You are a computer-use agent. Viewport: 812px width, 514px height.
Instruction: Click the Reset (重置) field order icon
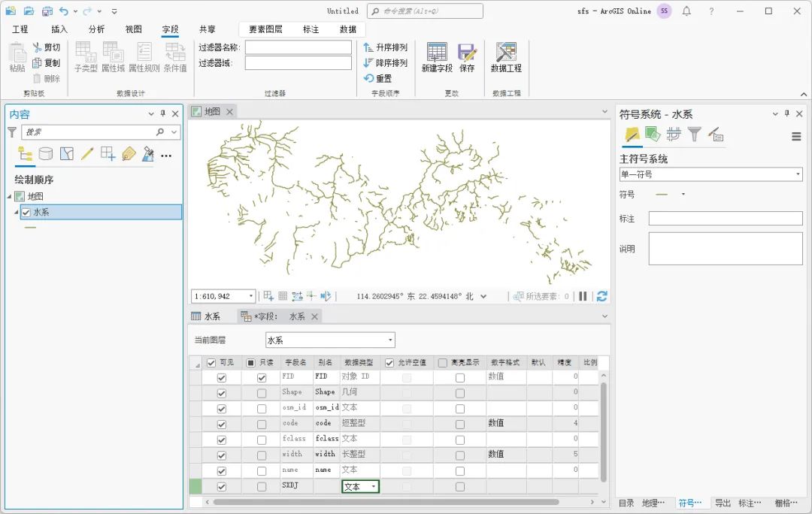pyautogui.click(x=368, y=78)
